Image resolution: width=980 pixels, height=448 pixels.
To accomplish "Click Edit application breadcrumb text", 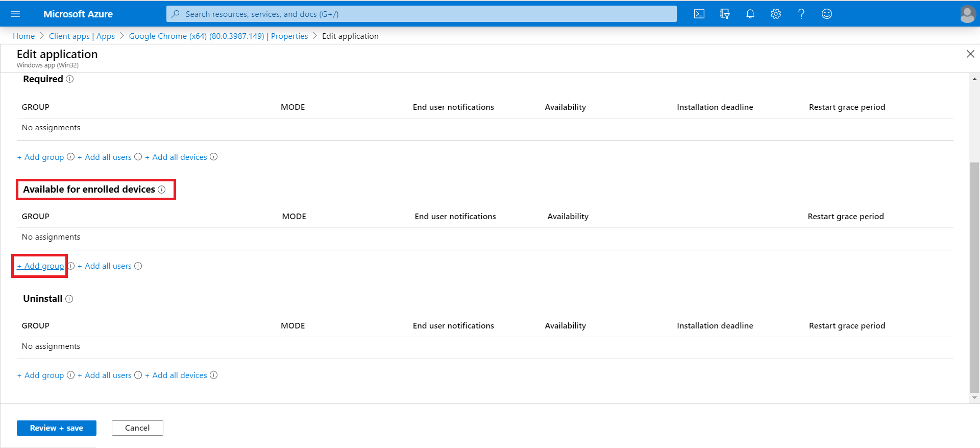I will (x=350, y=36).
